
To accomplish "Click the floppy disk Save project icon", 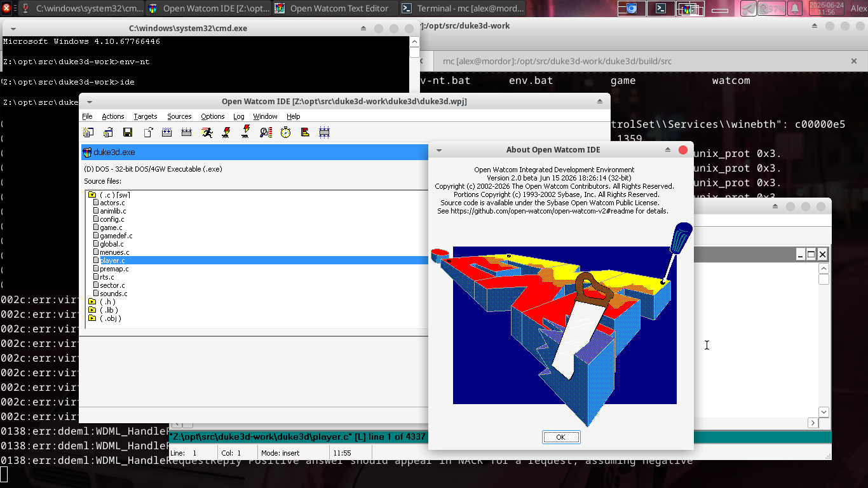I will (x=128, y=132).
